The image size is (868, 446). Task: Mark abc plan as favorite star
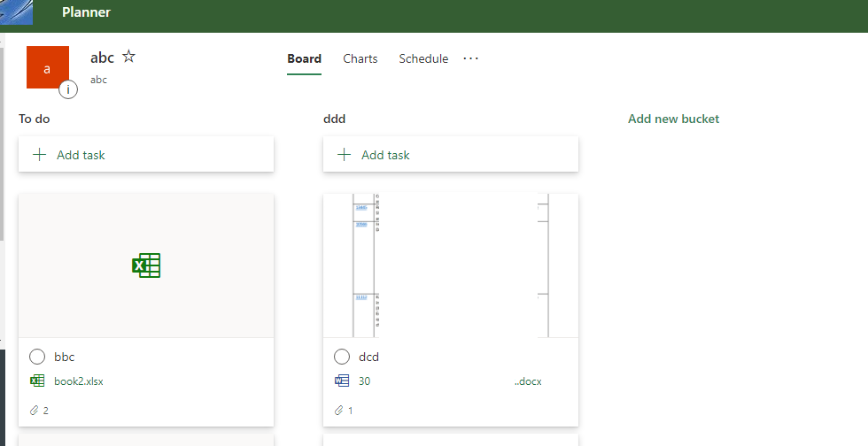coord(128,57)
